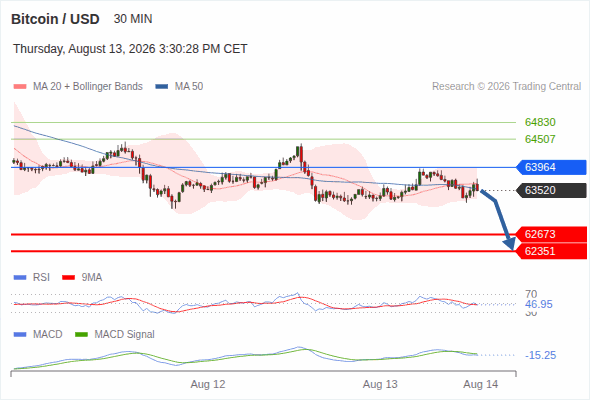
Task: Click the Aug 12 date axis label
Action: (x=208, y=385)
